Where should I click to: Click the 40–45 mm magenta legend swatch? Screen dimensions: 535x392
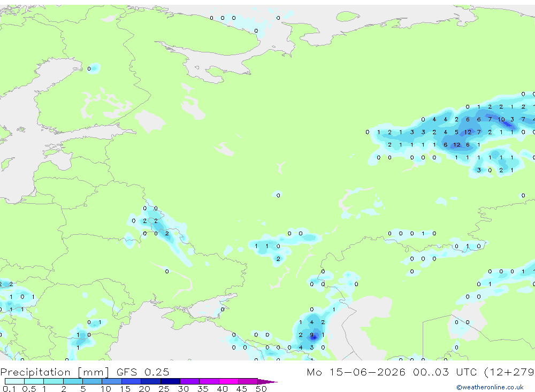(x=228, y=381)
